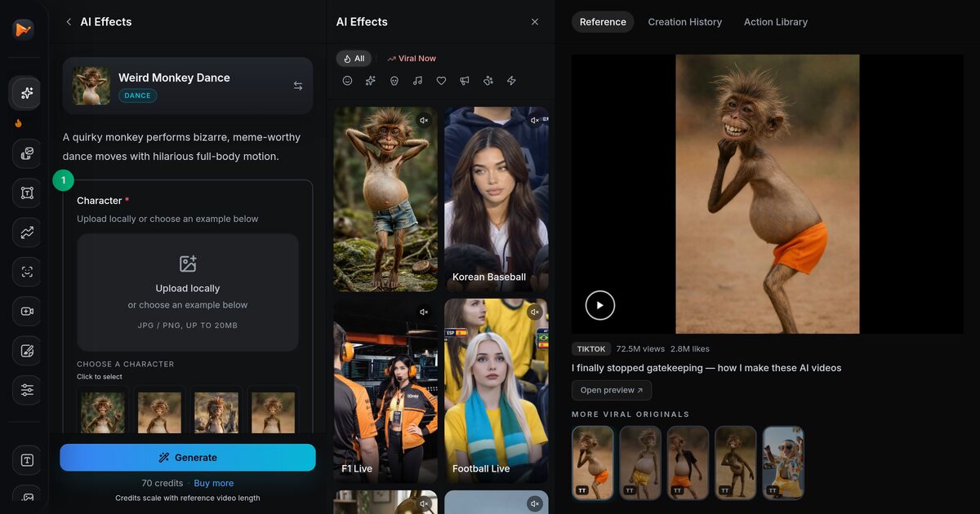This screenshot has width=980, height=514.
Task: Select the monkey dance effect card
Action: 385,199
